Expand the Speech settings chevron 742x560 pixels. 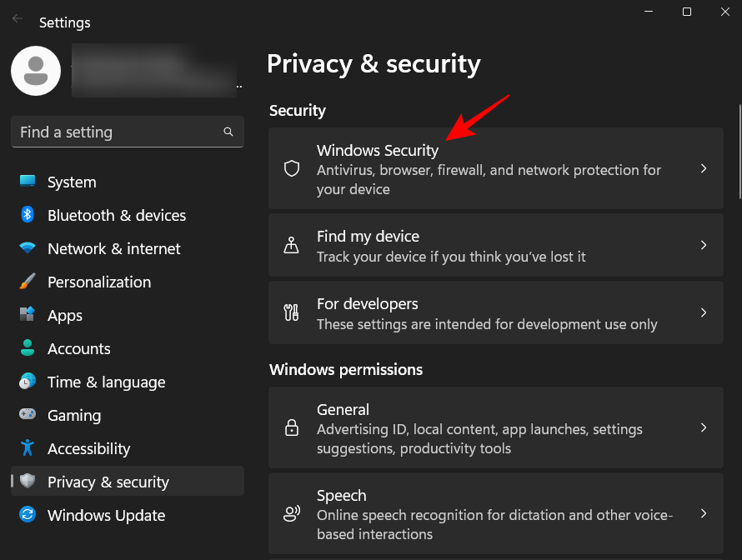704,514
